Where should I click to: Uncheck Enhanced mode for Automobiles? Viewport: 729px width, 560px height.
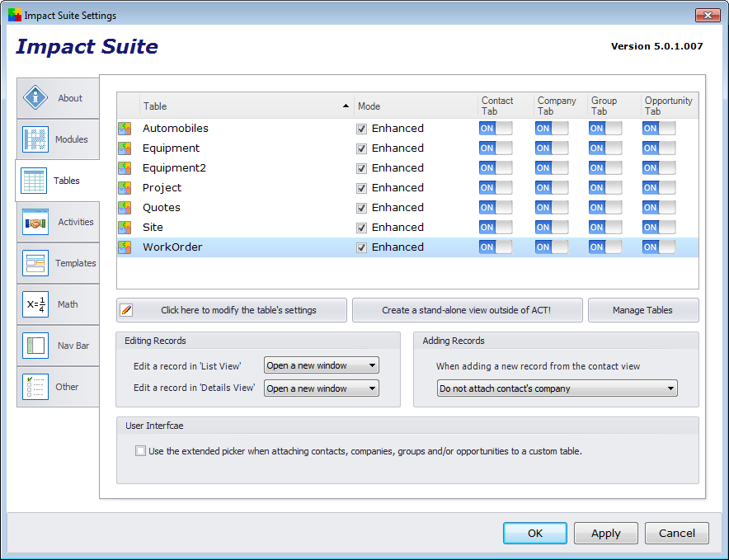click(361, 129)
